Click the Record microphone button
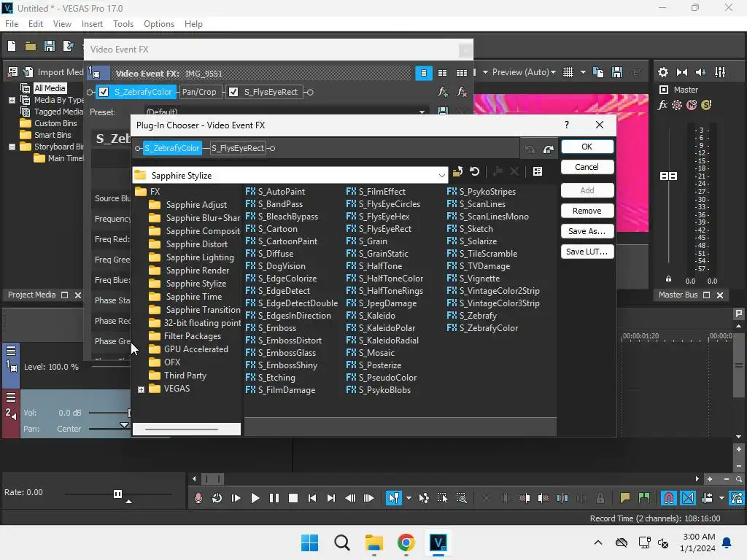This screenshot has width=747, height=560. pos(198,498)
